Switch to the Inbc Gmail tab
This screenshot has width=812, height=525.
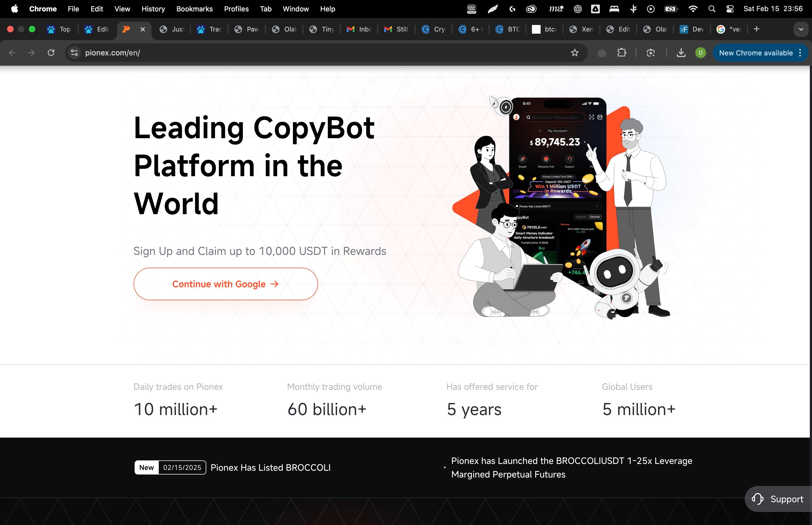tap(359, 29)
